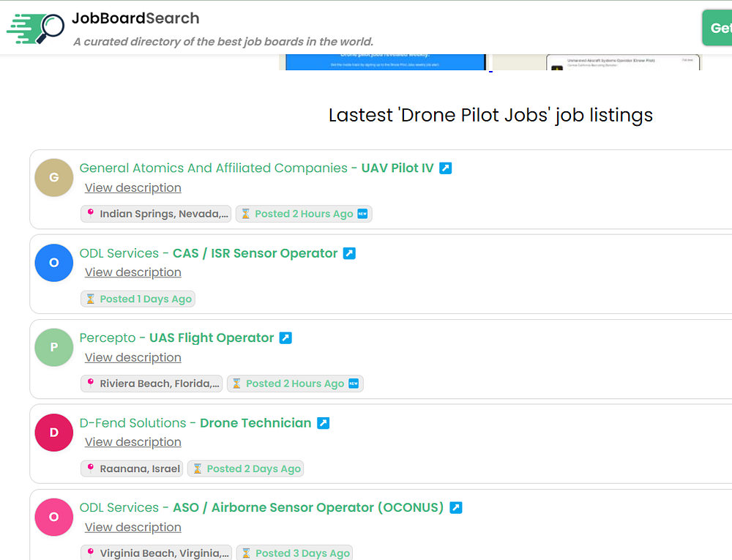The height and width of the screenshot is (560, 732).
Task: Click the blue drone pilot jobs screenshot thumbnail
Action: click(x=386, y=62)
